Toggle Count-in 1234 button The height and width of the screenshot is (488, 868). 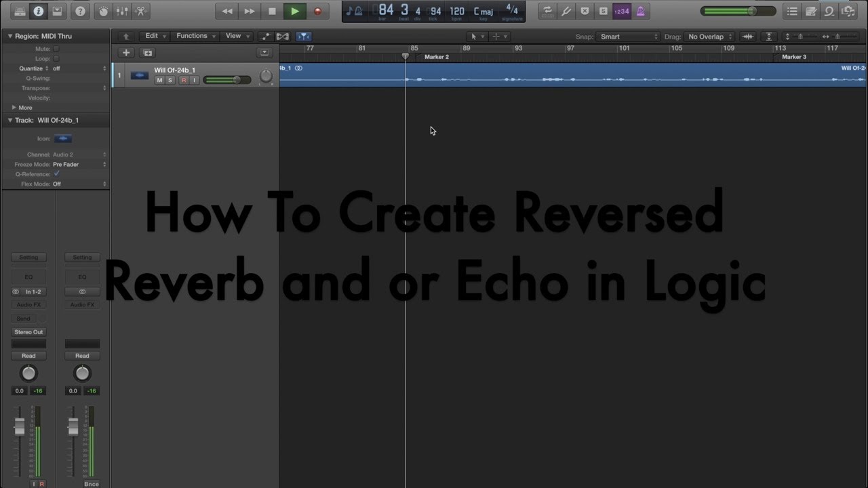621,11
